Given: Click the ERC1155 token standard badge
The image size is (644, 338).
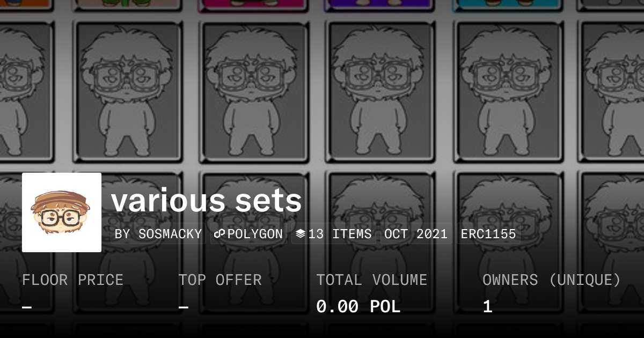Looking at the screenshot, I should click(488, 234).
